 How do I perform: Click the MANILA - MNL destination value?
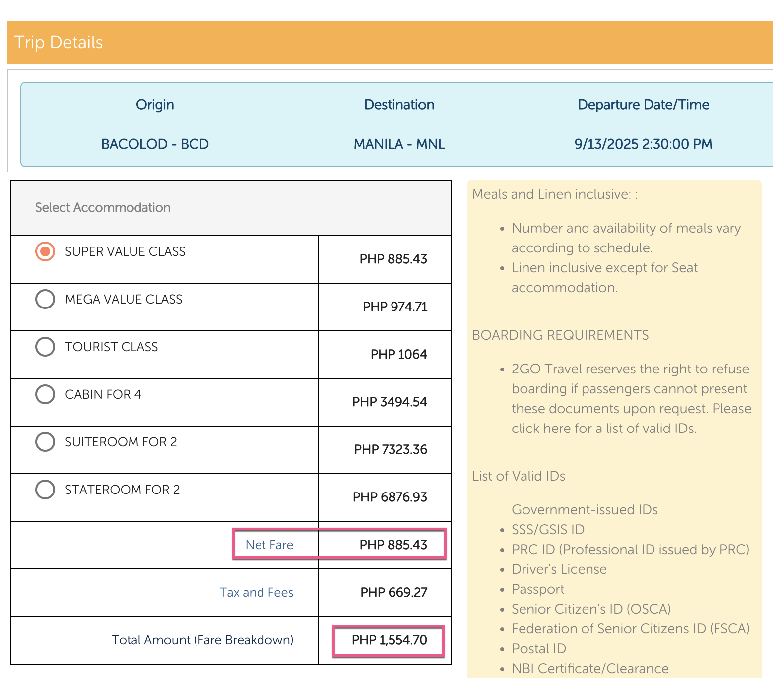click(399, 144)
